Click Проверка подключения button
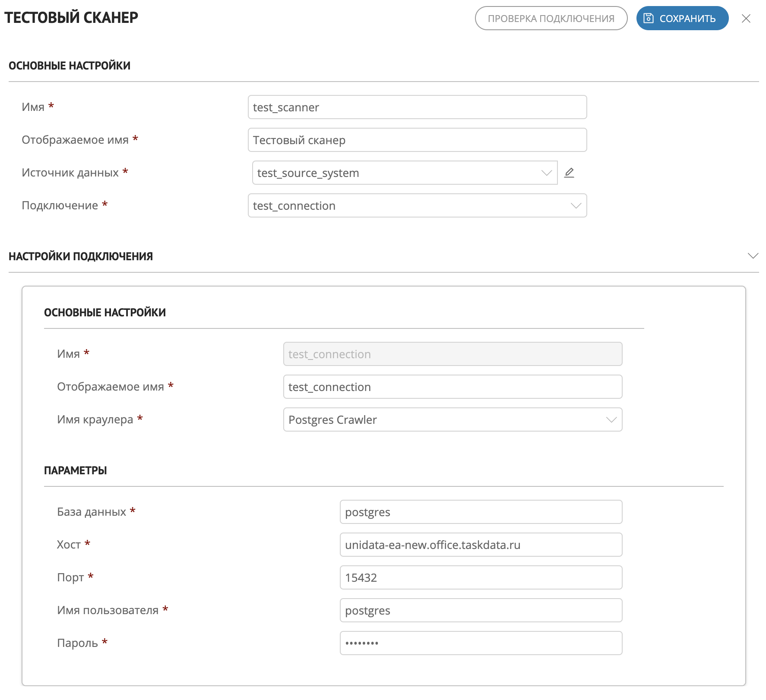 coord(551,19)
